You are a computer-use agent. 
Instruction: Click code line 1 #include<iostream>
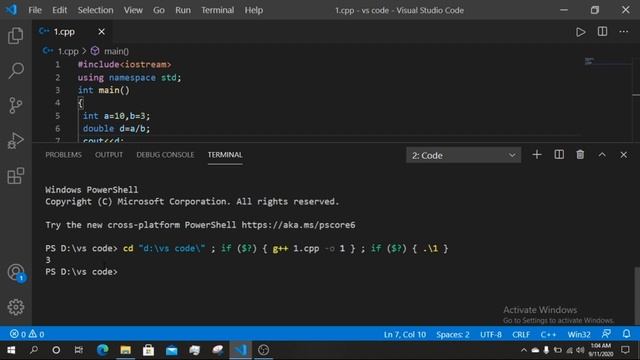coord(124,64)
